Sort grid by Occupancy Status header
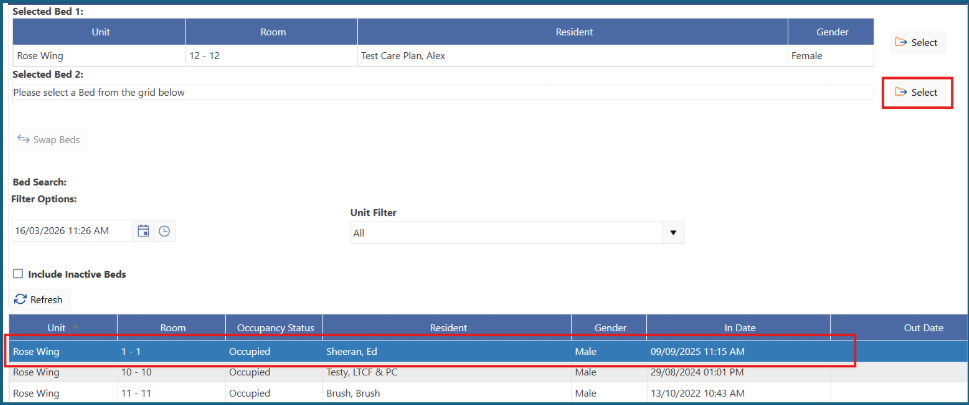 tap(274, 328)
